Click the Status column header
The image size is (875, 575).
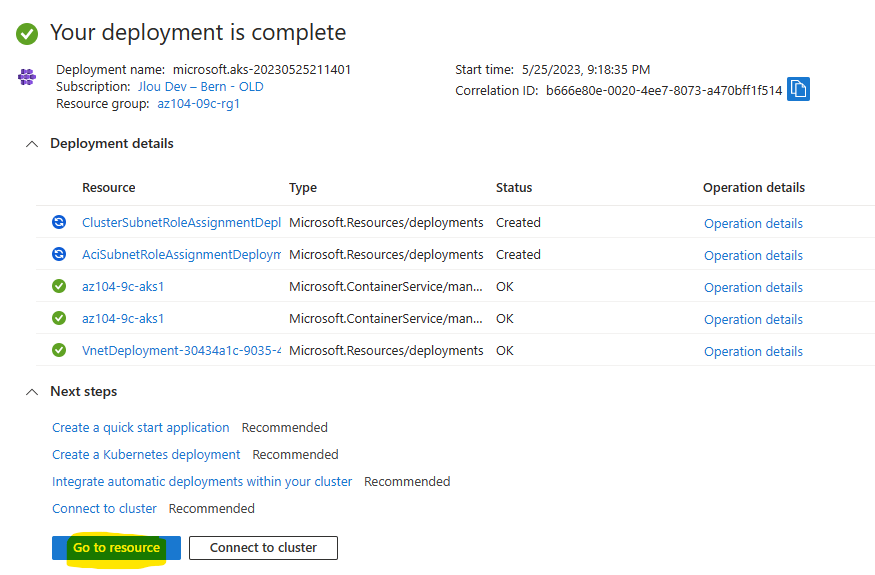click(514, 188)
